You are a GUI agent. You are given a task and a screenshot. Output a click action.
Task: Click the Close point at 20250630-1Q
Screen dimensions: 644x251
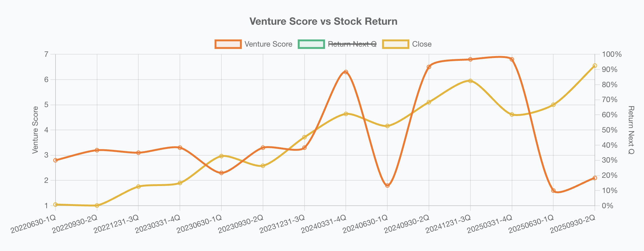(553, 105)
